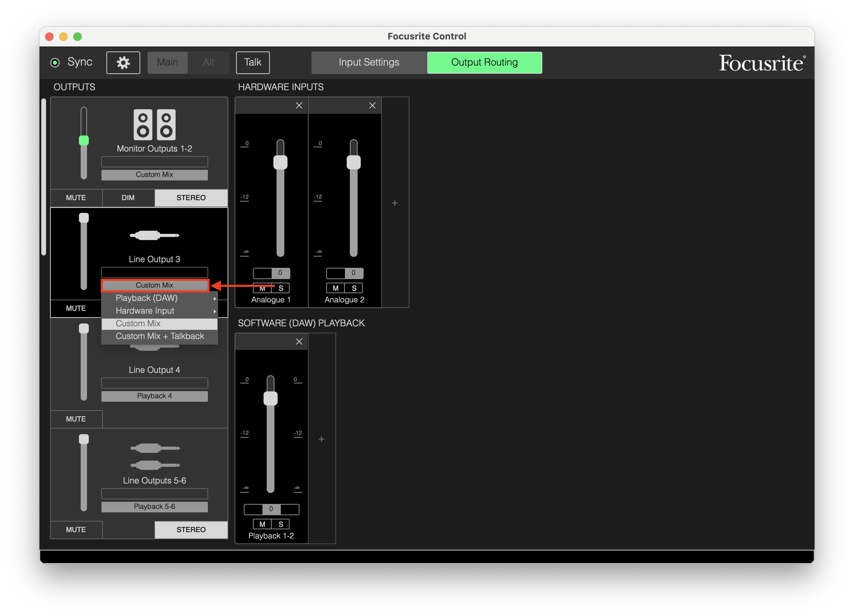The height and width of the screenshot is (616, 854).
Task: Click the Sync status indicator
Action: (x=55, y=62)
